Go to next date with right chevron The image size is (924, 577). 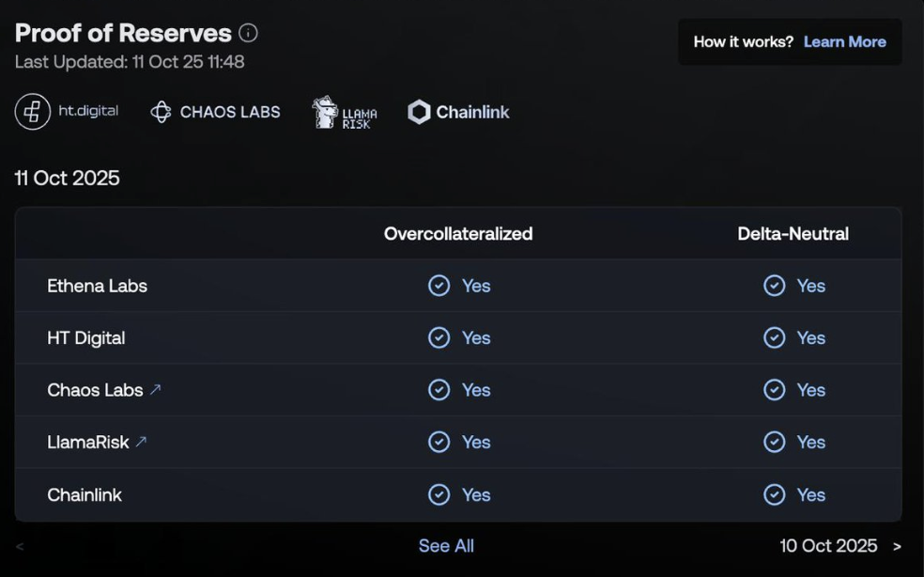coord(897,546)
